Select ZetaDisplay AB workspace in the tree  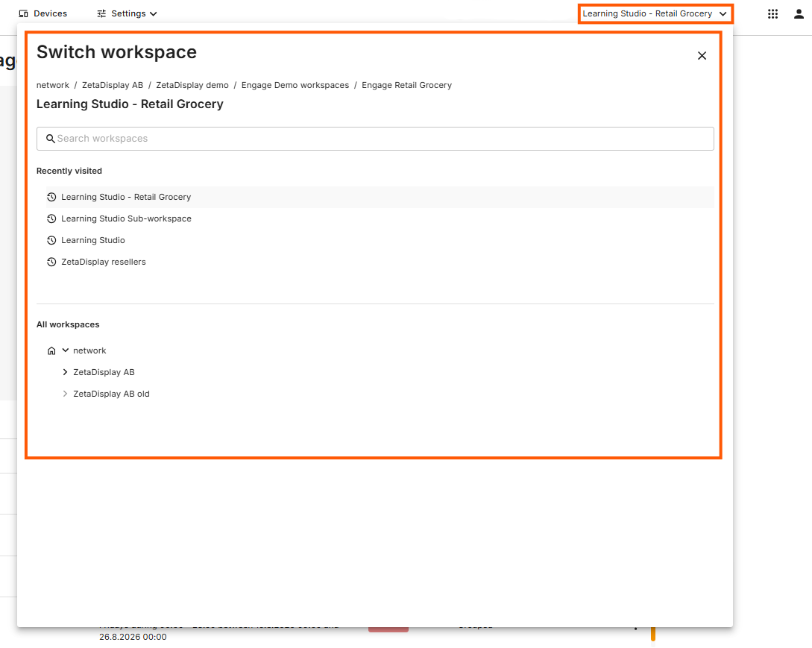tap(104, 372)
